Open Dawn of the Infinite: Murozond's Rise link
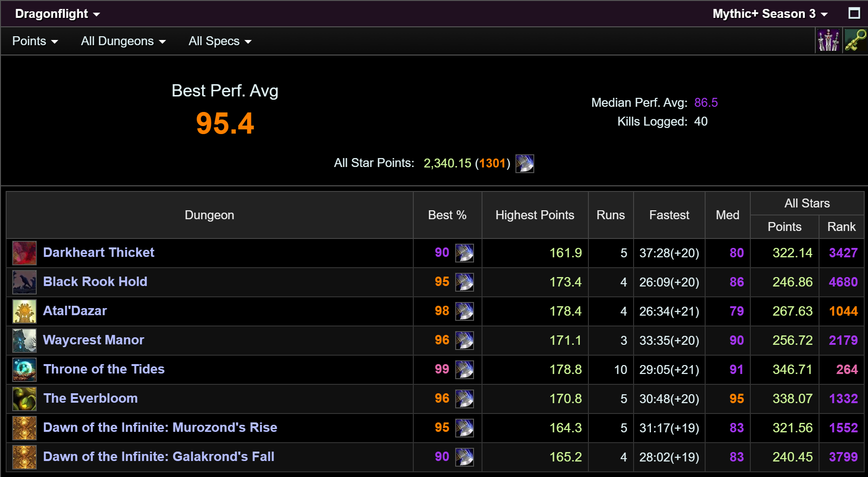 coord(160,427)
